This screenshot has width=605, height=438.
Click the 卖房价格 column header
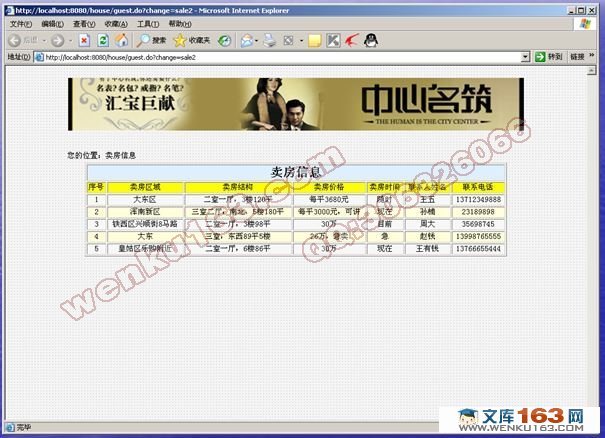(329, 187)
